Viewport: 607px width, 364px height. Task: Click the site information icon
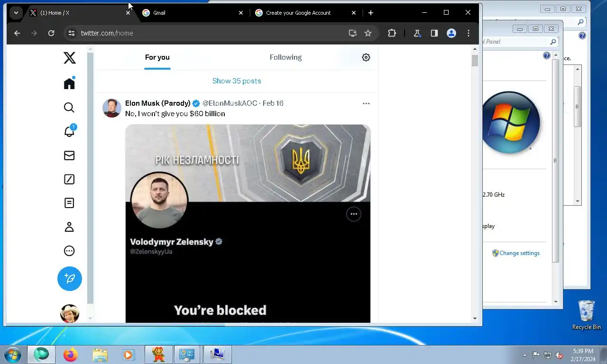pyautogui.click(x=72, y=33)
